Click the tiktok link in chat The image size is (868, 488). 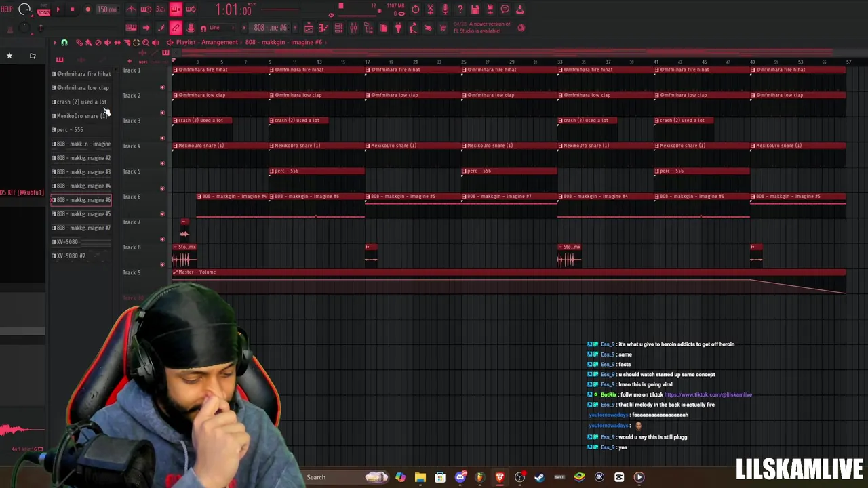(x=708, y=394)
